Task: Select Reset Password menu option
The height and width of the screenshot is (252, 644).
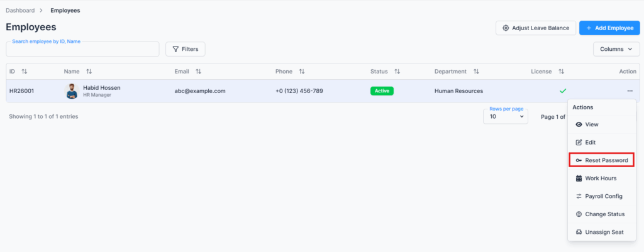Action: [x=601, y=160]
